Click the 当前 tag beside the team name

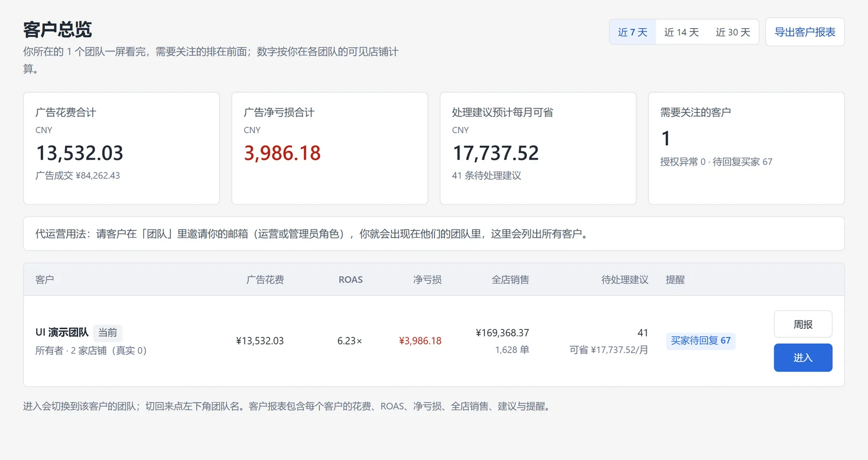click(107, 333)
